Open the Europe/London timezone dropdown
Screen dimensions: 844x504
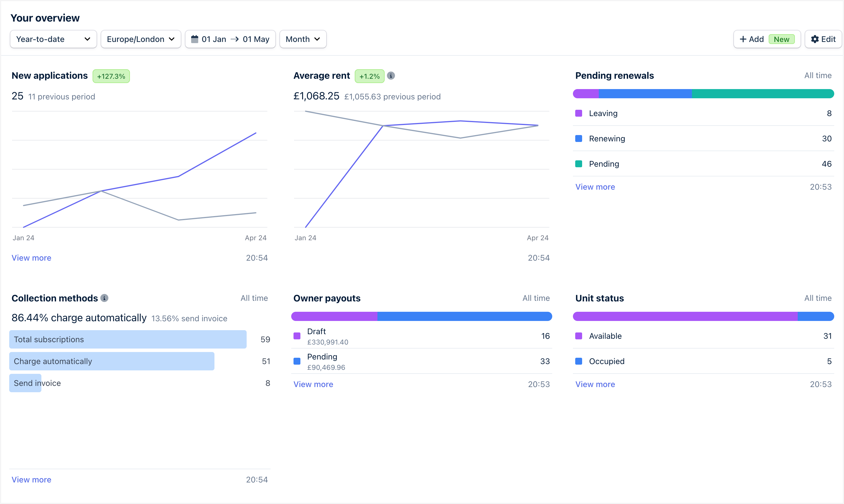click(x=141, y=39)
